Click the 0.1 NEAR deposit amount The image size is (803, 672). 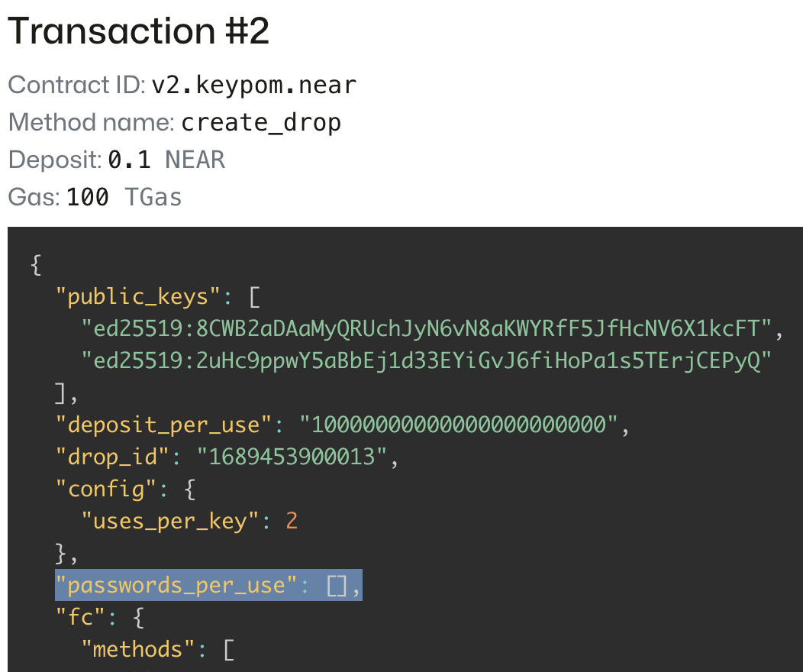(166, 160)
